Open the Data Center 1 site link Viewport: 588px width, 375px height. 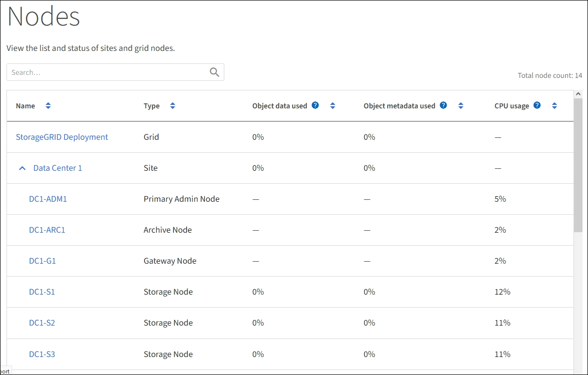(x=57, y=168)
